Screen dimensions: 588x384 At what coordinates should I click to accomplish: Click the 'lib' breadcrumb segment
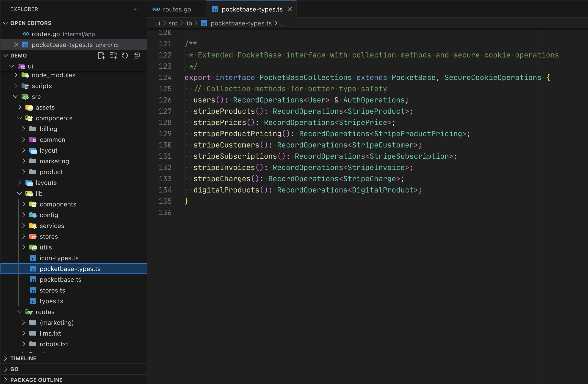(188, 23)
